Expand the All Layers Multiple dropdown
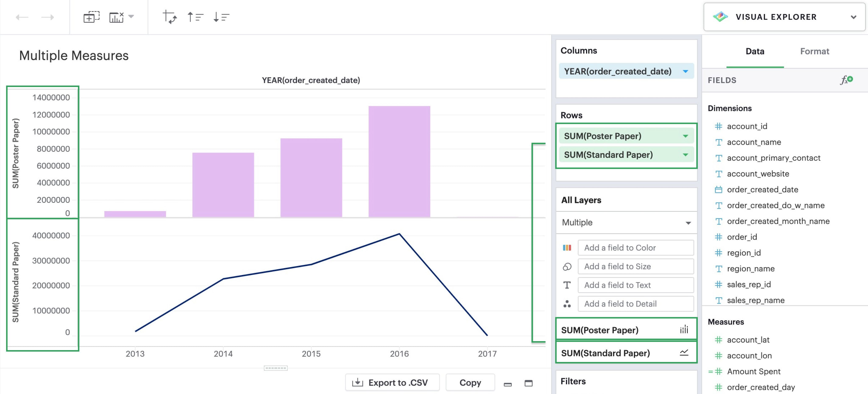Image resolution: width=868 pixels, height=394 pixels. 688,223
